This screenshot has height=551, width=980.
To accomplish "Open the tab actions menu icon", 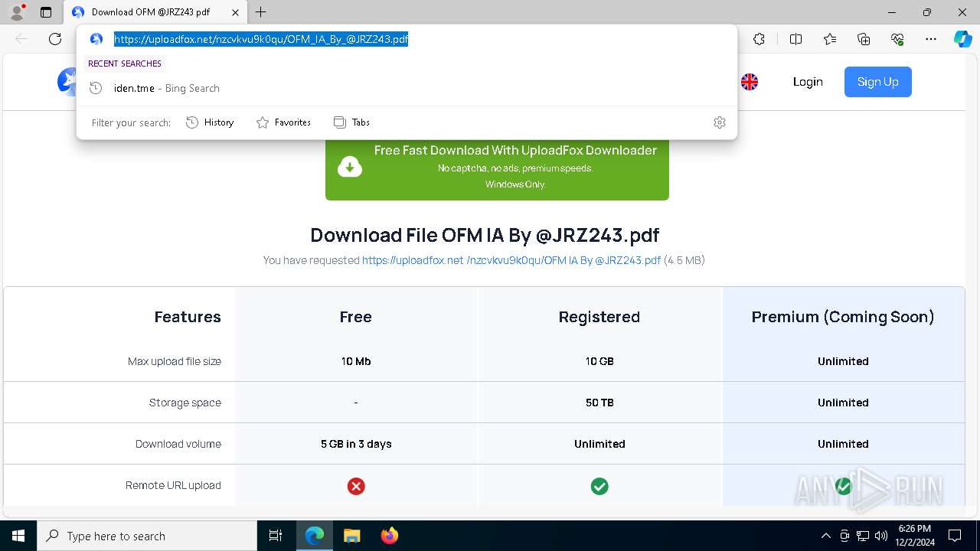I will point(46,12).
